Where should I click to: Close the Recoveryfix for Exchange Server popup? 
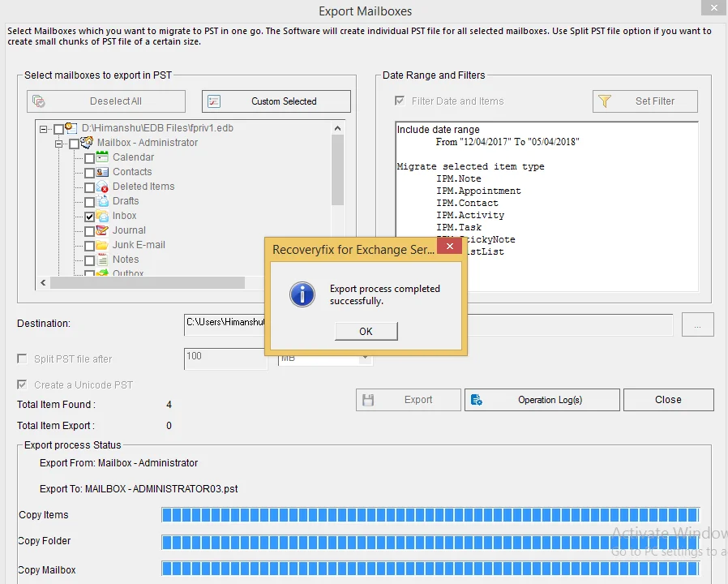coord(449,247)
